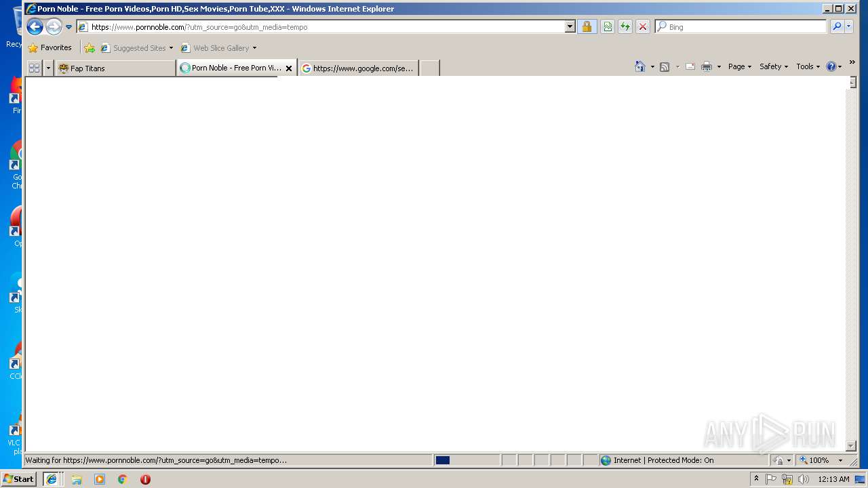Switch to the Fap Titans tab
The image size is (868, 488).
(x=115, y=68)
